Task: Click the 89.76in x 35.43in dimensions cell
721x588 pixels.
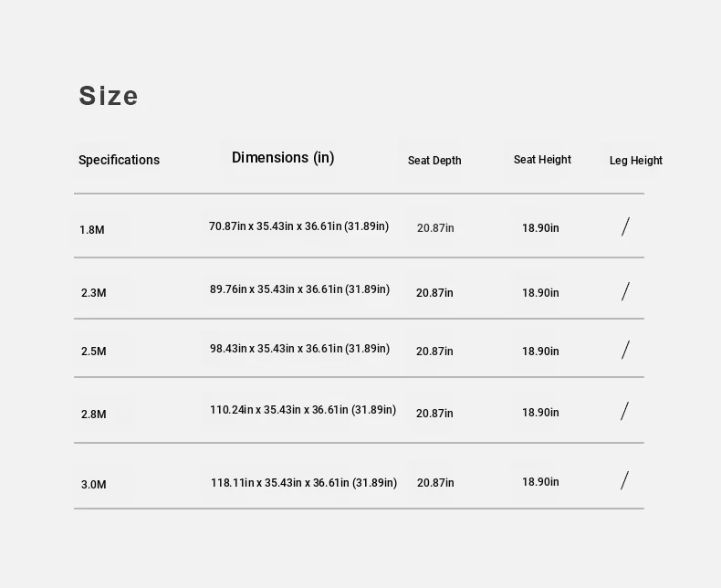Action: [x=299, y=289]
